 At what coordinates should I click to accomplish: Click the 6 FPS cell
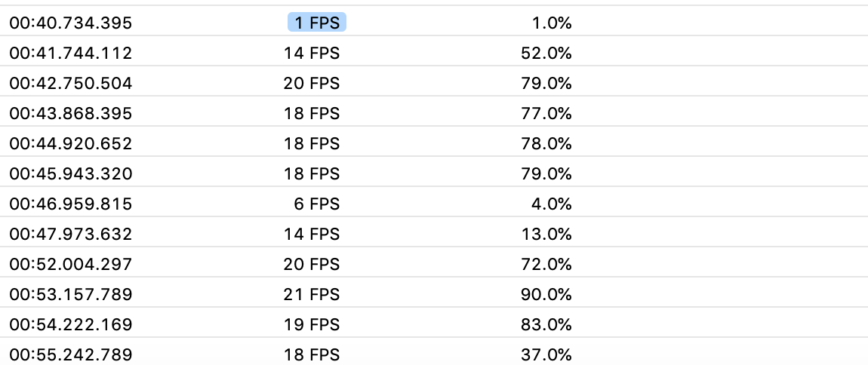pos(317,204)
